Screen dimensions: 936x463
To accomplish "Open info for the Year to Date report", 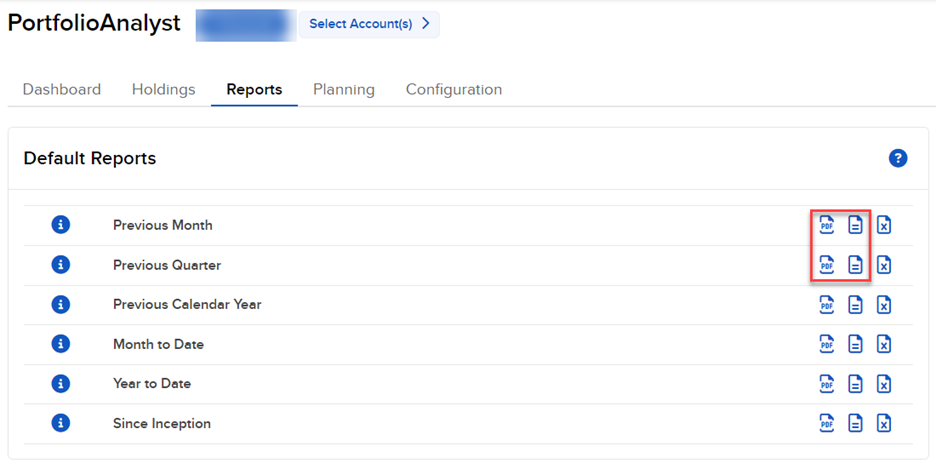I will click(x=61, y=383).
